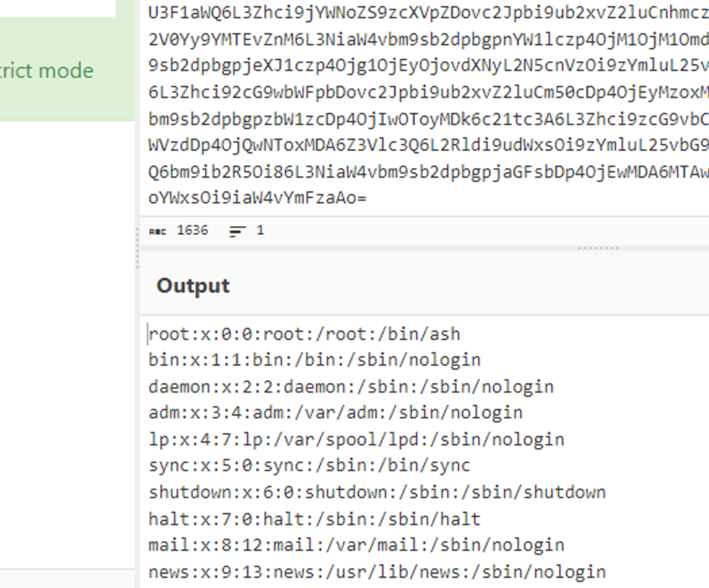This screenshot has height=588, width=709.
Task: Click the mail:x:8:12 output line
Action: click(356, 546)
